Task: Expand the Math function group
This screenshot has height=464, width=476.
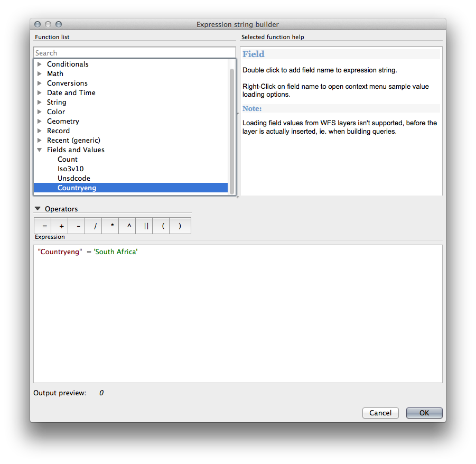Action: [x=40, y=74]
